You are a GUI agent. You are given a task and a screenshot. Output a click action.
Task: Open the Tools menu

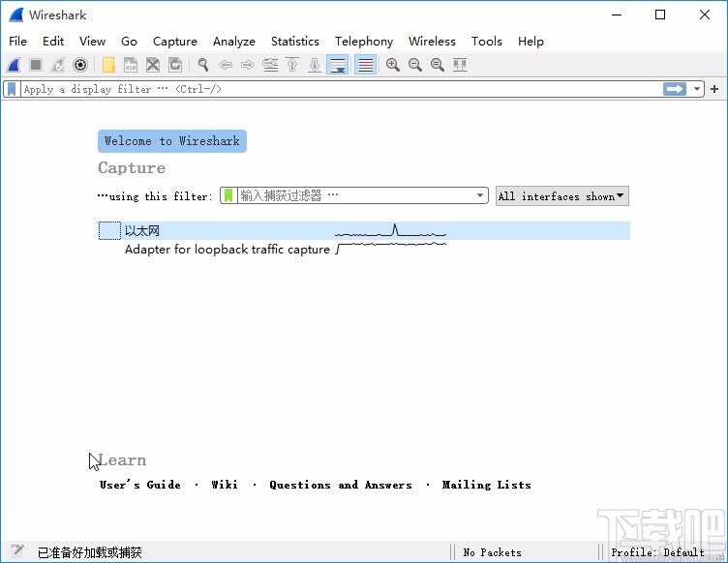pos(487,42)
